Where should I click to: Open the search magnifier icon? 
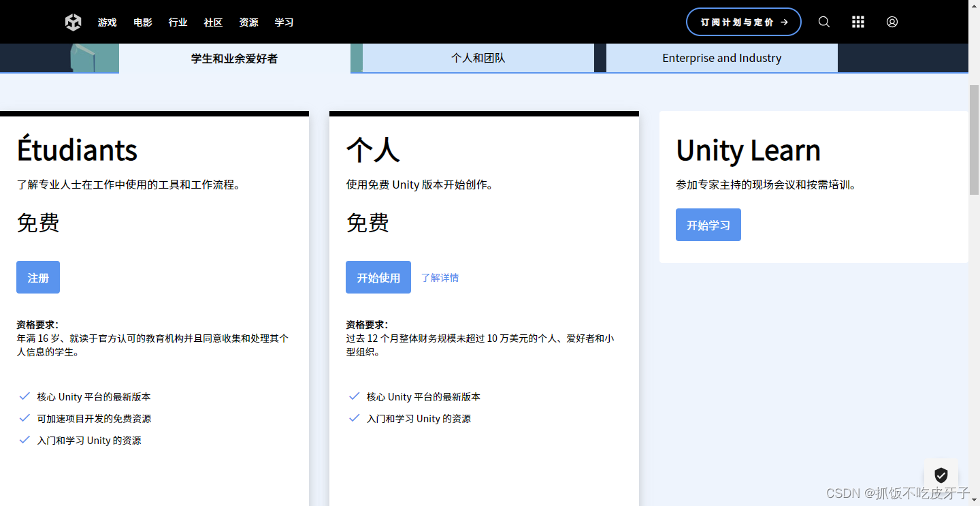(823, 22)
